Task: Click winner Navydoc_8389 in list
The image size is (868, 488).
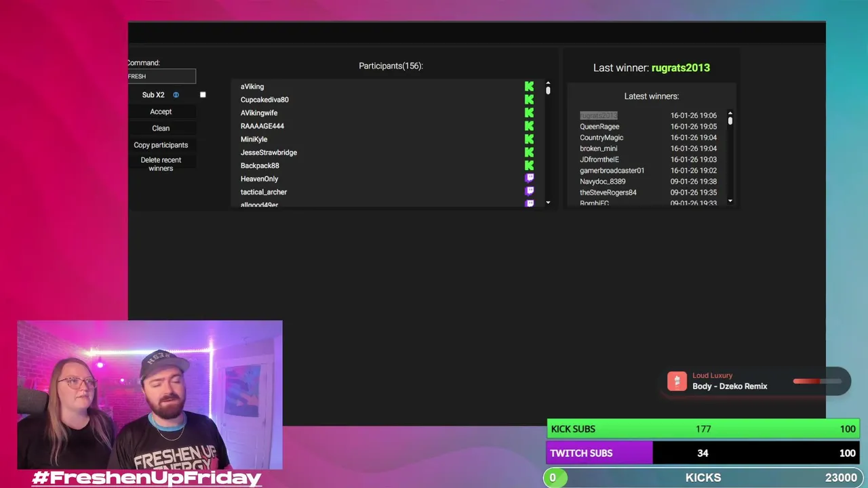Action: click(603, 182)
